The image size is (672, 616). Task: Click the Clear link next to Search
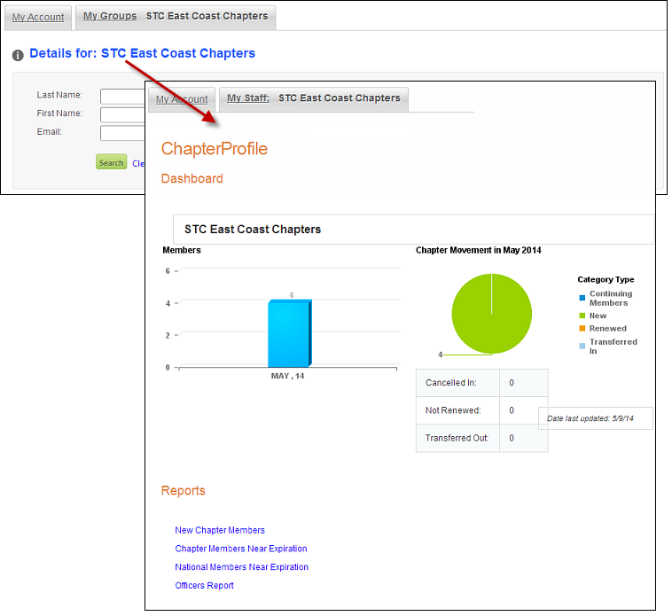pos(138,164)
